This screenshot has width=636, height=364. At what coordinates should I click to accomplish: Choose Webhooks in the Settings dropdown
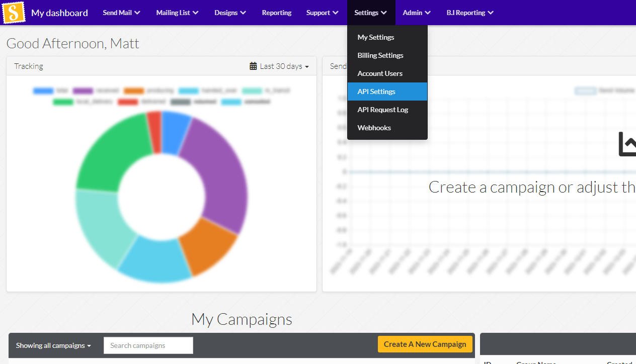tap(374, 128)
